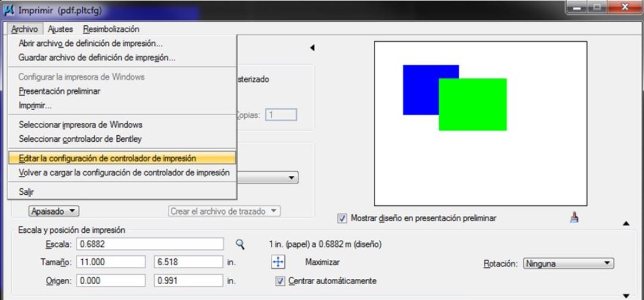Click the 'Escala y posición de impresión' heading

point(71,230)
